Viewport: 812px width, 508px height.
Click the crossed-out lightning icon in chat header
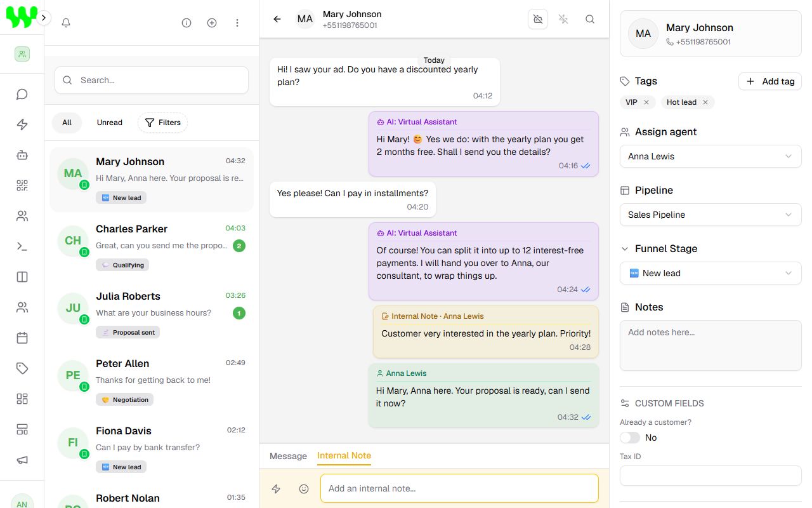pyautogui.click(x=563, y=19)
